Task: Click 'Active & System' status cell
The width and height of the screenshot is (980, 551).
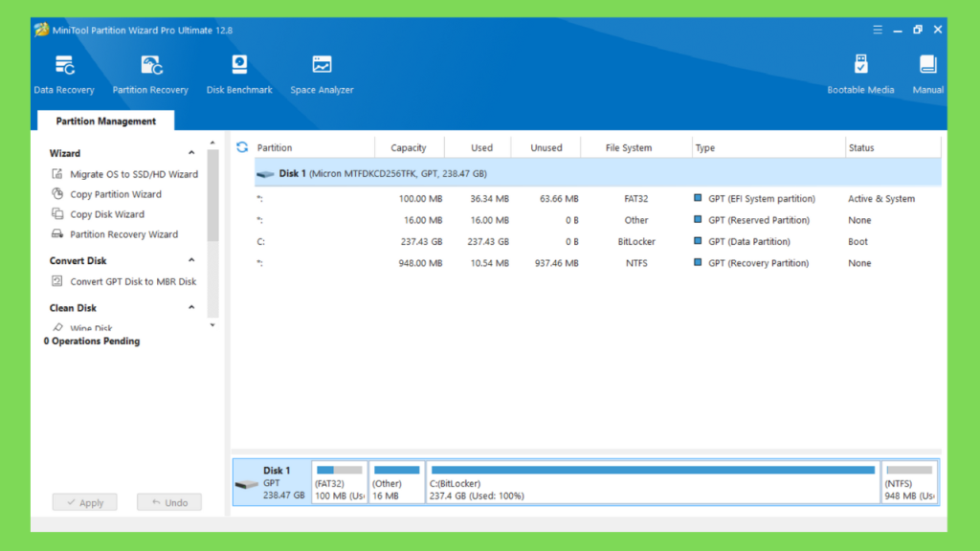Action: point(881,199)
